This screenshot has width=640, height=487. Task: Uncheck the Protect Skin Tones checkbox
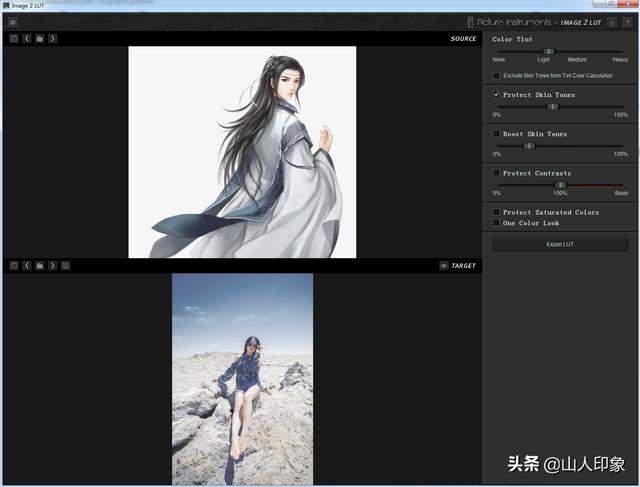(496, 94)
